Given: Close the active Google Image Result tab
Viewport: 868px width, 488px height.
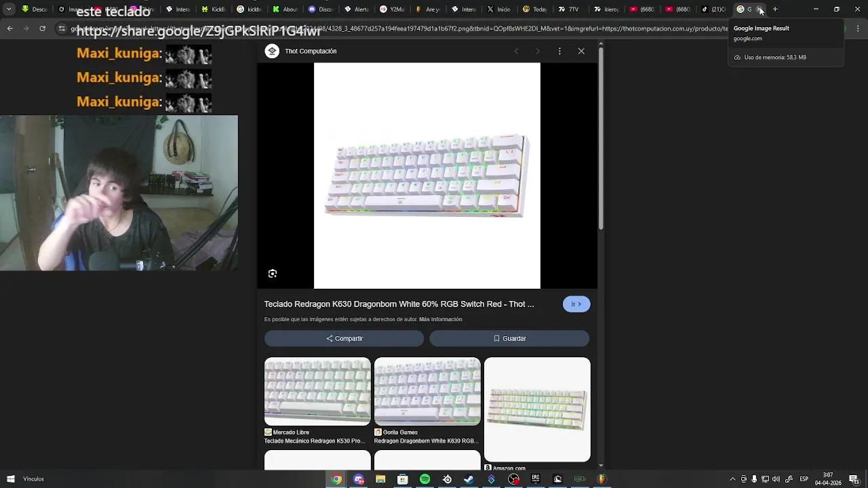Looking at the screenshot, I should click(x=760, y=9).
